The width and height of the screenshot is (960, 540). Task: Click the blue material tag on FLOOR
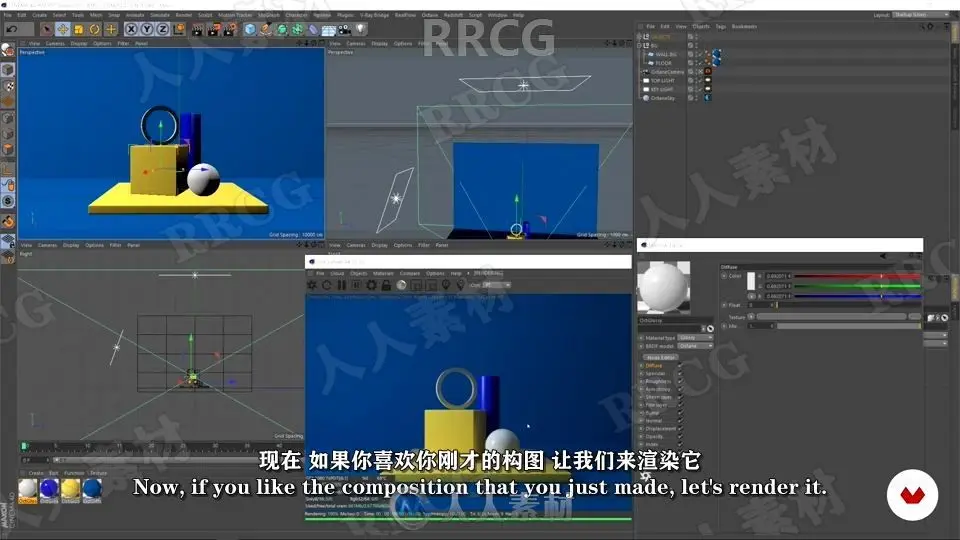(716, 62)
